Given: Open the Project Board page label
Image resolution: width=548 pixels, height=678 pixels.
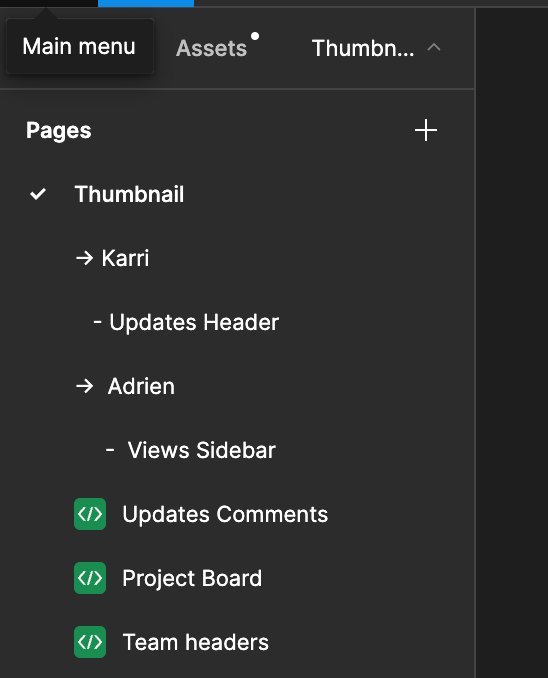Looking at the screenshot, I should 192,578.
